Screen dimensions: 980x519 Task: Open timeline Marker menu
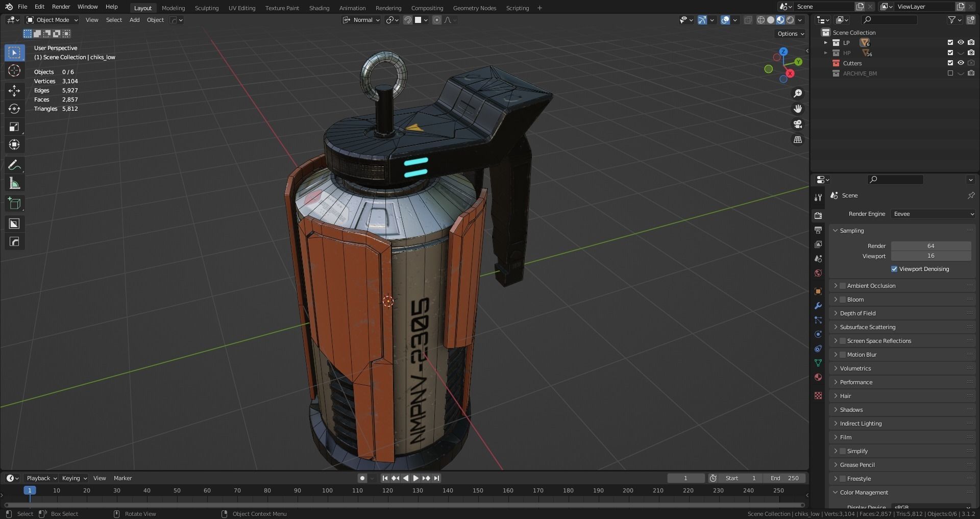(x=122, y=478)
